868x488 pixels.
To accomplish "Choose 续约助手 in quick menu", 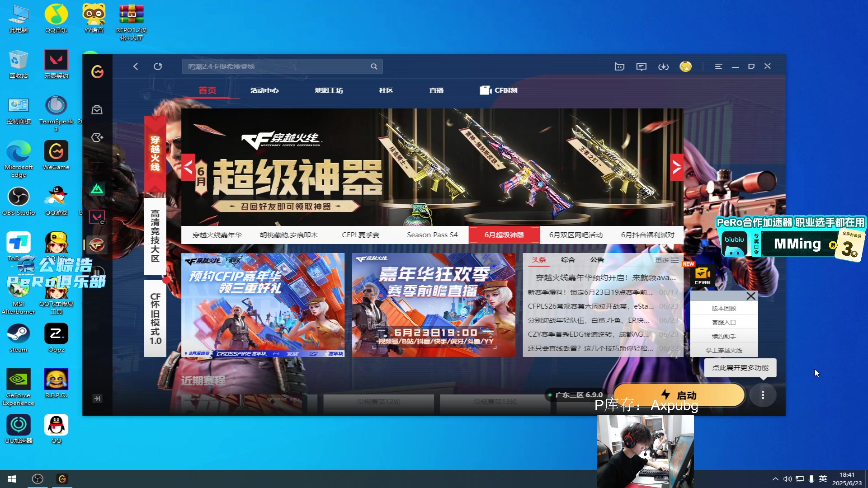I will (x=724, y=336).
